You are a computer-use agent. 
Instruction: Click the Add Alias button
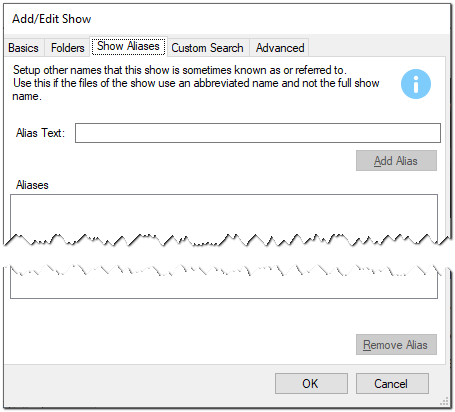[x=396, y=161]
